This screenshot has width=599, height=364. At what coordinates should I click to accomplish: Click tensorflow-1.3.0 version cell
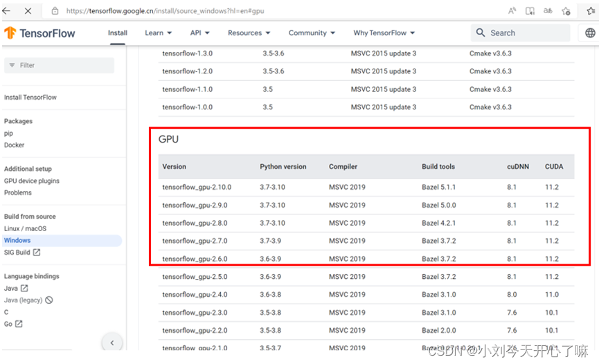point(187,53)
